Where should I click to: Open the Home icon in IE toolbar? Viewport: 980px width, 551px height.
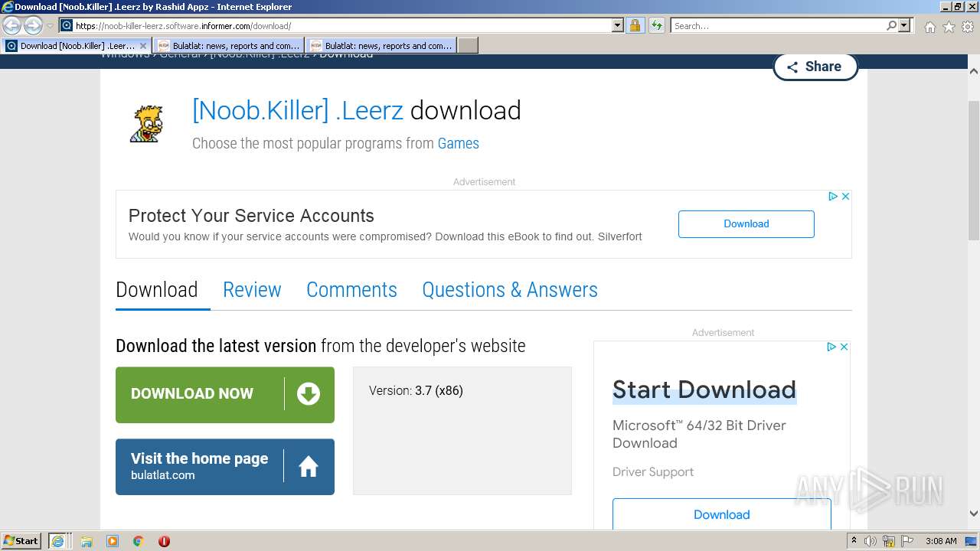[x=929, y=27]
